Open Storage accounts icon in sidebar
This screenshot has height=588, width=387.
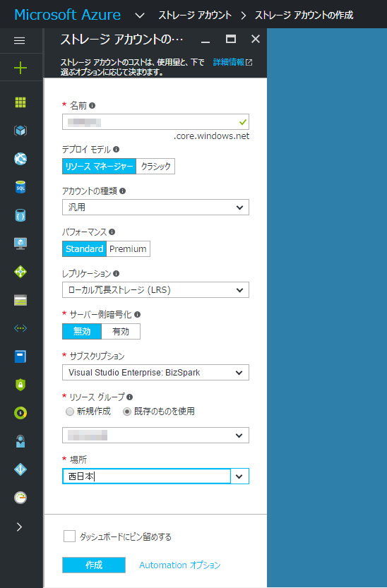point(20,300)
